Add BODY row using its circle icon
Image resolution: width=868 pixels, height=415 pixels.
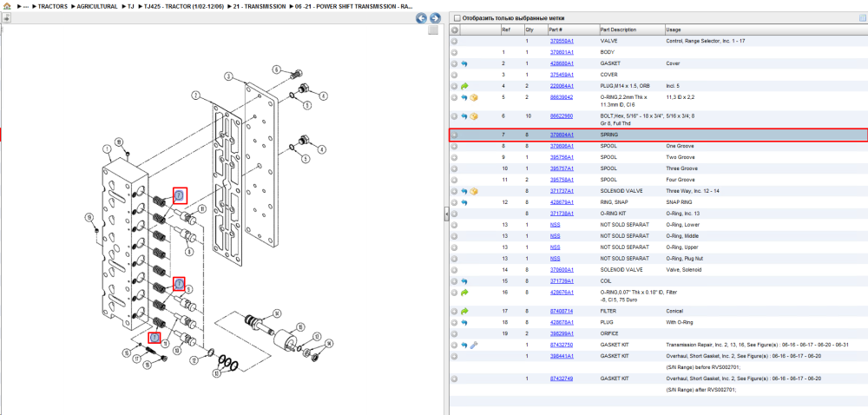[455, 52]
